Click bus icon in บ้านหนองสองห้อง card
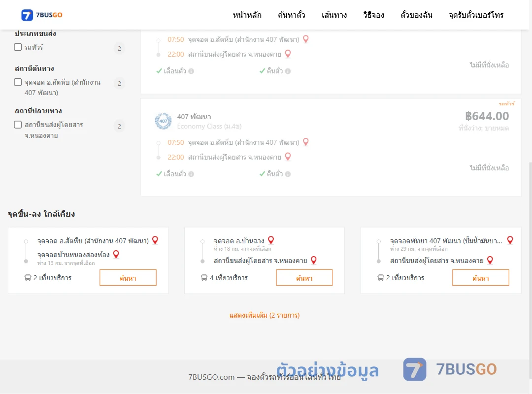Viewport: 532px width, 394px height. pyautogui.click(x=28, y=278)
